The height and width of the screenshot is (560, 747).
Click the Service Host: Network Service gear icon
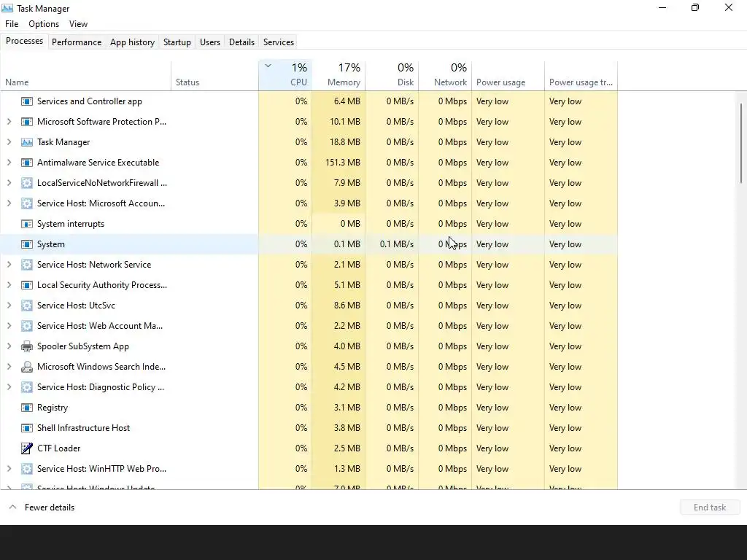pos(27,265)
